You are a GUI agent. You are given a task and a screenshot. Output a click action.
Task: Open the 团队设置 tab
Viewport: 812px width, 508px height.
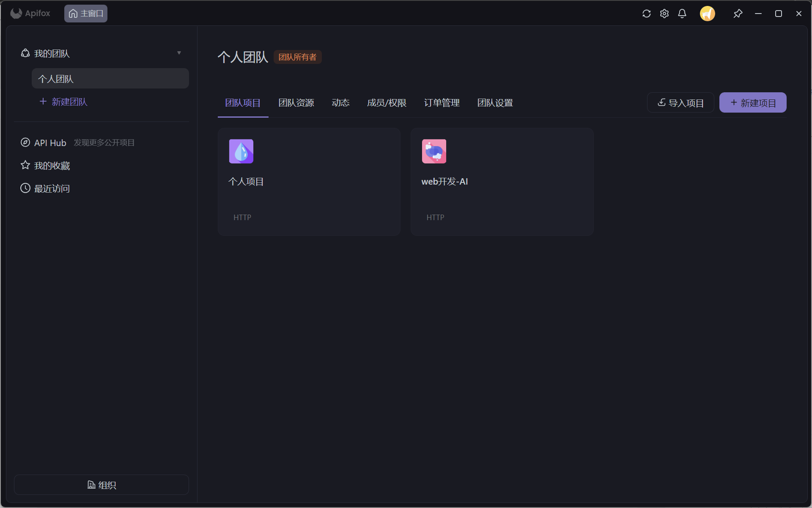pos(495,103)
